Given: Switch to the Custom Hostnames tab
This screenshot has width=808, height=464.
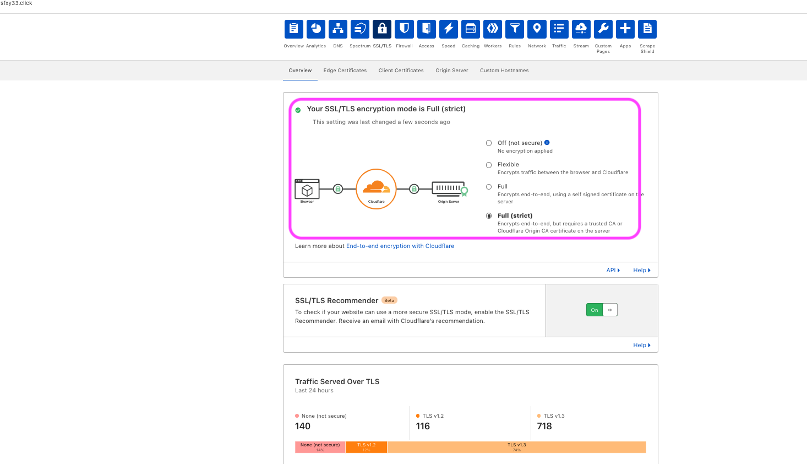Looking at the screenshot, I should coord(504,71).
